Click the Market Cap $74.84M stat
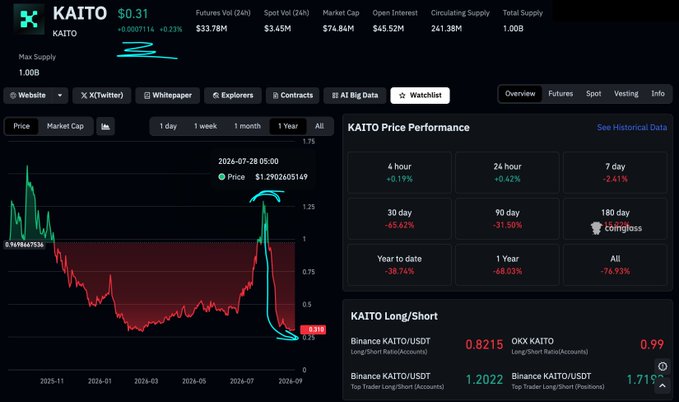 [340, 21]
